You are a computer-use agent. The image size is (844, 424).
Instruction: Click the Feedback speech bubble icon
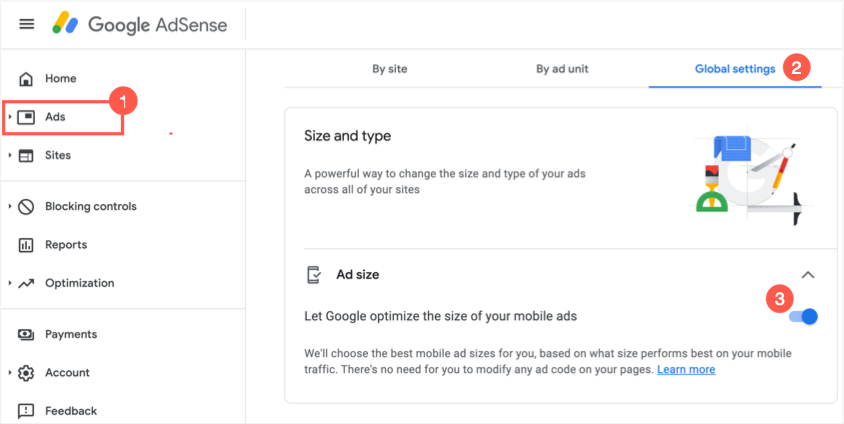[27, 411]
